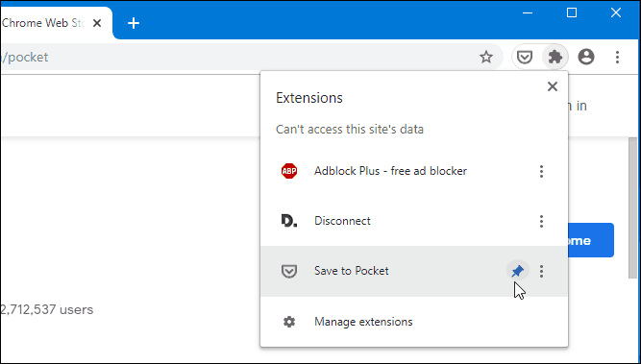Viewport: 641px width, 364px height.
Task: Unpin Save to Pocket with pin icon
Action: 518,271
